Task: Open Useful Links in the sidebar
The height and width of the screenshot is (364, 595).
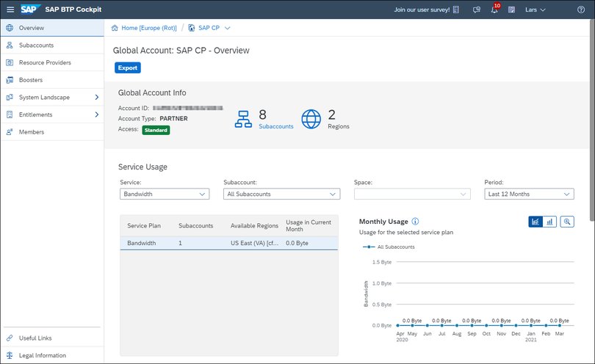Action: click(52, 338)
